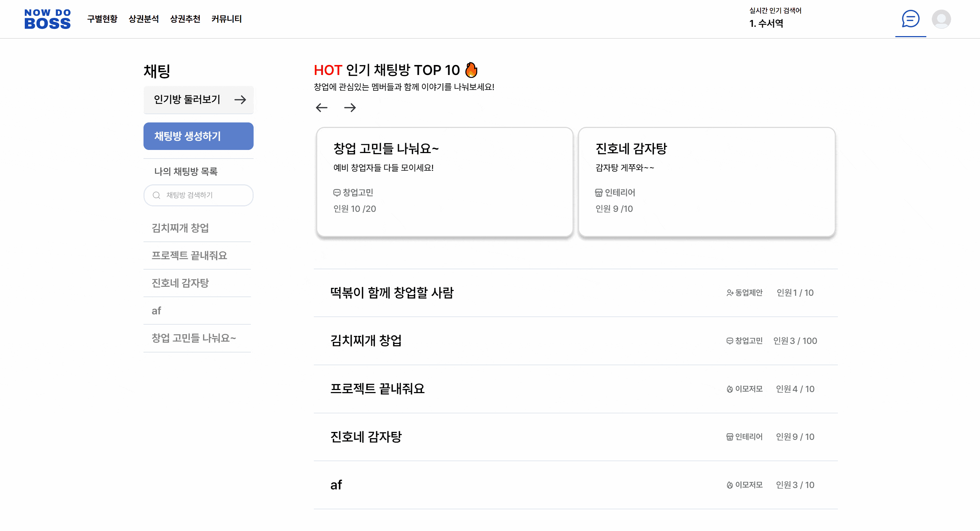Click real-time keyword 1. 수서역

tap(766, 24)
